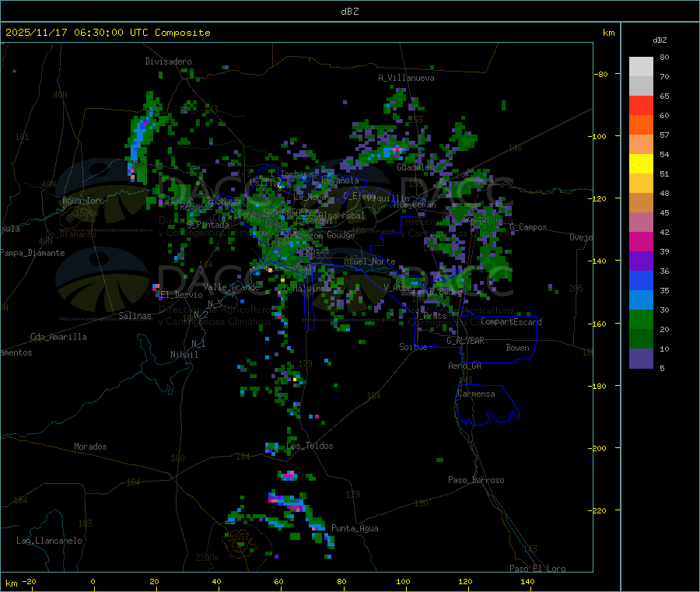Click the Nihuil map label
This screenshot has width=700, height=592.
(184, 355)
